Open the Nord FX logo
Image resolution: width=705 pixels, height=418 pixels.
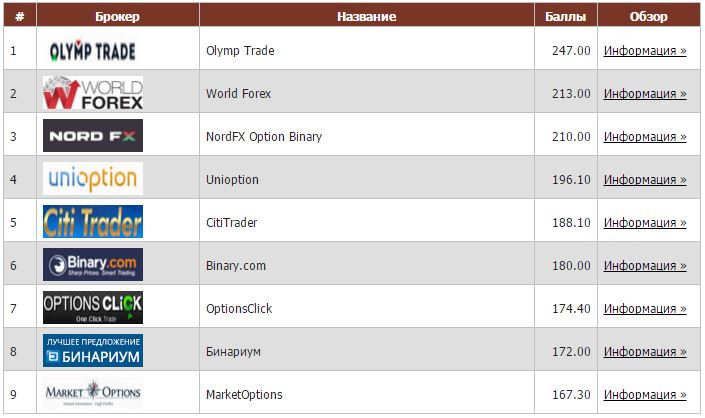(x=93, y=136)
